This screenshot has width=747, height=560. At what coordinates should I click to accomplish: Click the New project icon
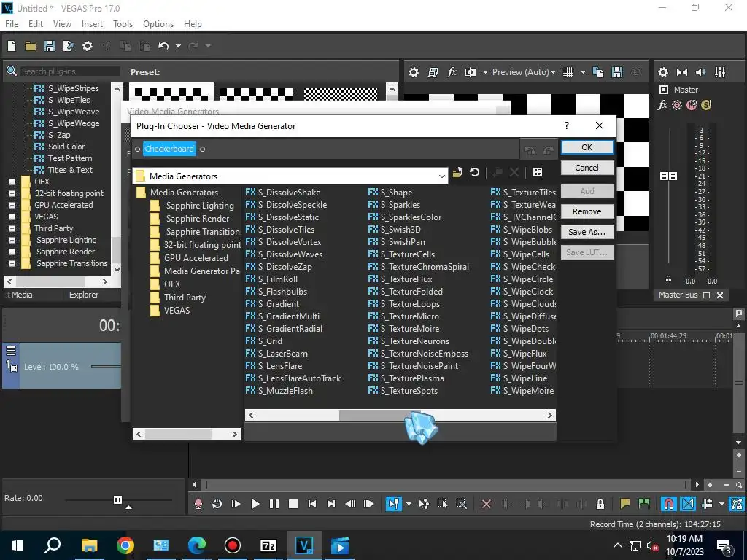[12, 46]
